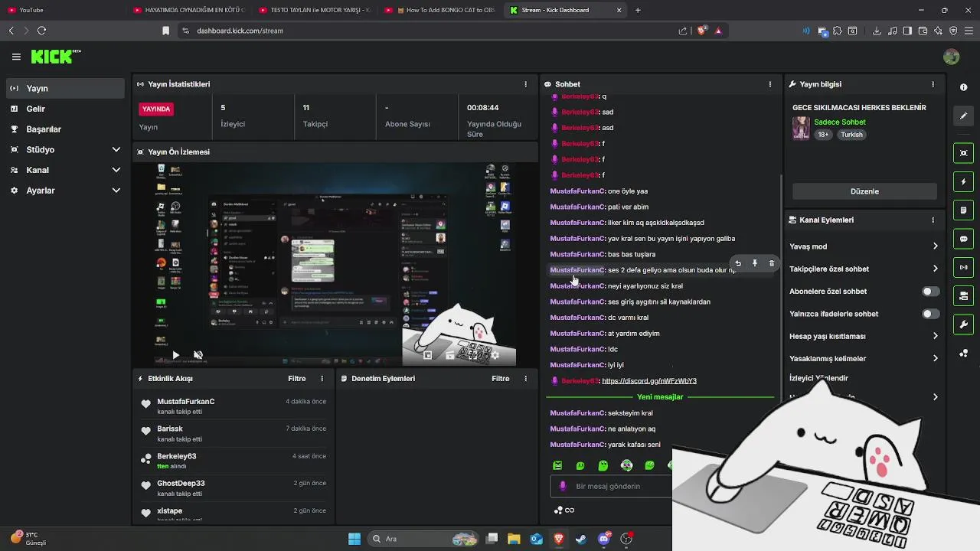The width and height of the screenshot is (980, 551).
Task: Open File Explorer from the taskbar
Action: coord(514,539)
